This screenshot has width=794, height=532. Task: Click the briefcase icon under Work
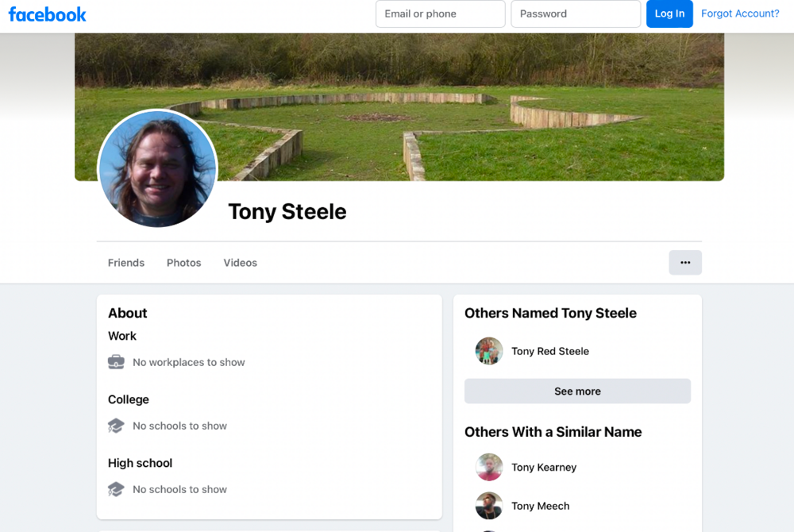point(116,362)
